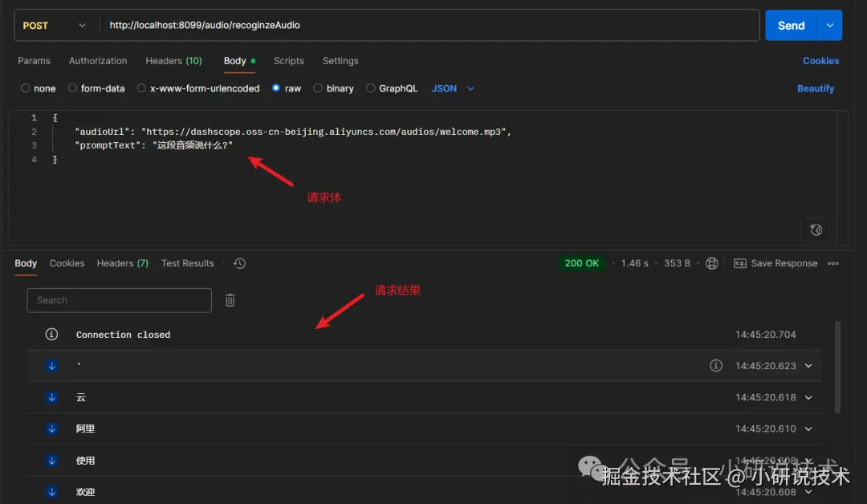Click the info icon at 14:45:20.623
This screenshot has width=867, height=504.
pos(716,366)
